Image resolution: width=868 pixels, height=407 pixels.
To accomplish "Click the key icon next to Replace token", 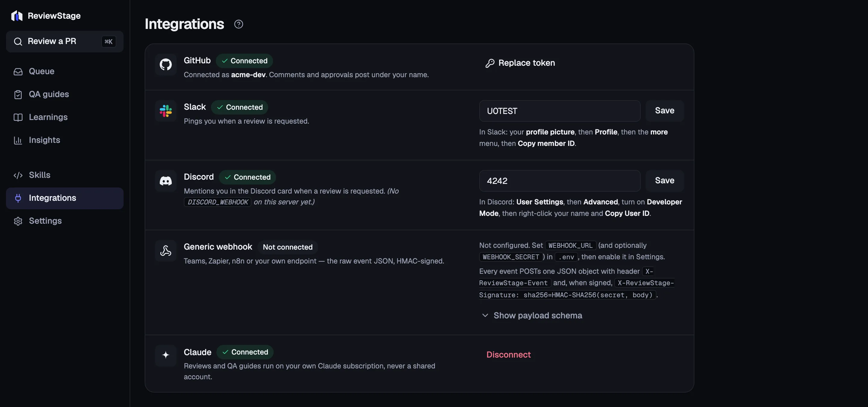I will 489,63.
